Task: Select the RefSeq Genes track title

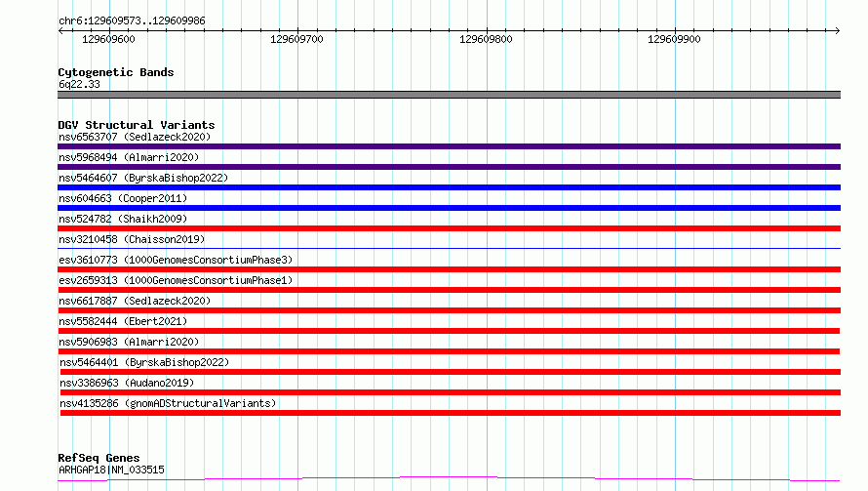Action: [99, 458]
